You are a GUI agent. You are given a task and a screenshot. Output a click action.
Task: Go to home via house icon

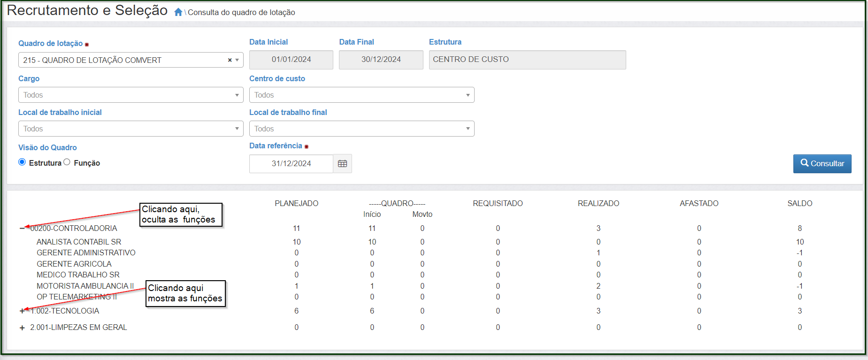(178, 12)
